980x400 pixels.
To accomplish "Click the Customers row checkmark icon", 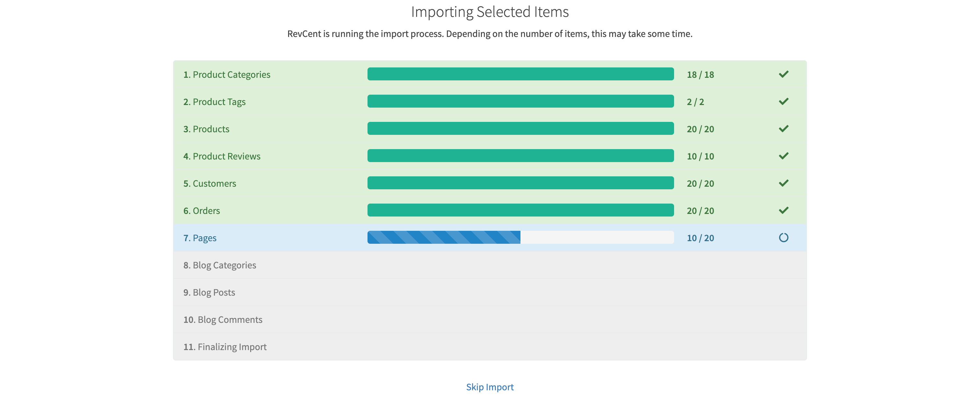I will (783, 183).
